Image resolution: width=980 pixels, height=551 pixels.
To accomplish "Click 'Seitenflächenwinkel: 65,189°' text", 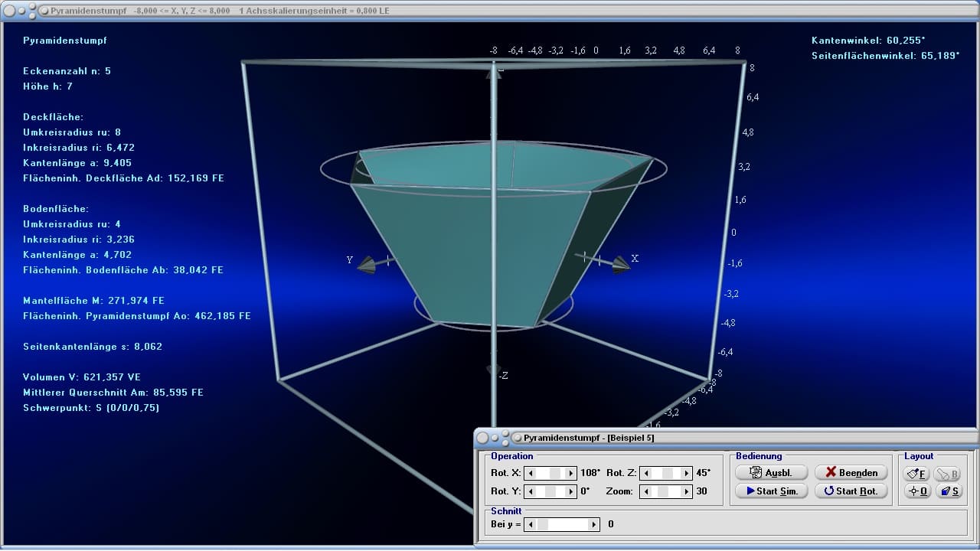I will pos(885,55).
